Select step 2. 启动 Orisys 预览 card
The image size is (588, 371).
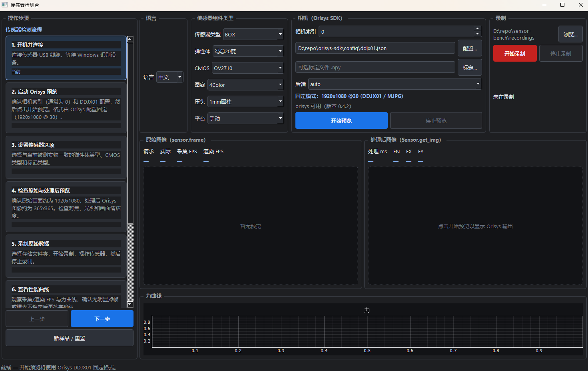click(66, 108)
